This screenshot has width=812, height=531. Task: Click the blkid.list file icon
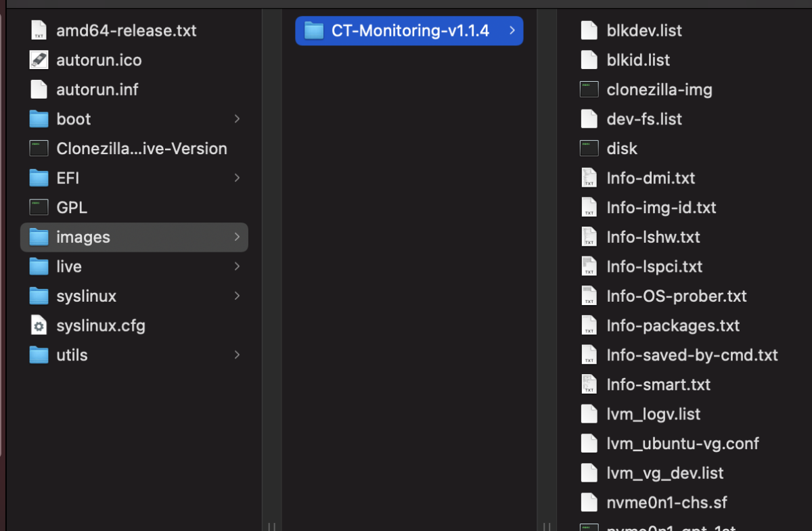[589, 60]
